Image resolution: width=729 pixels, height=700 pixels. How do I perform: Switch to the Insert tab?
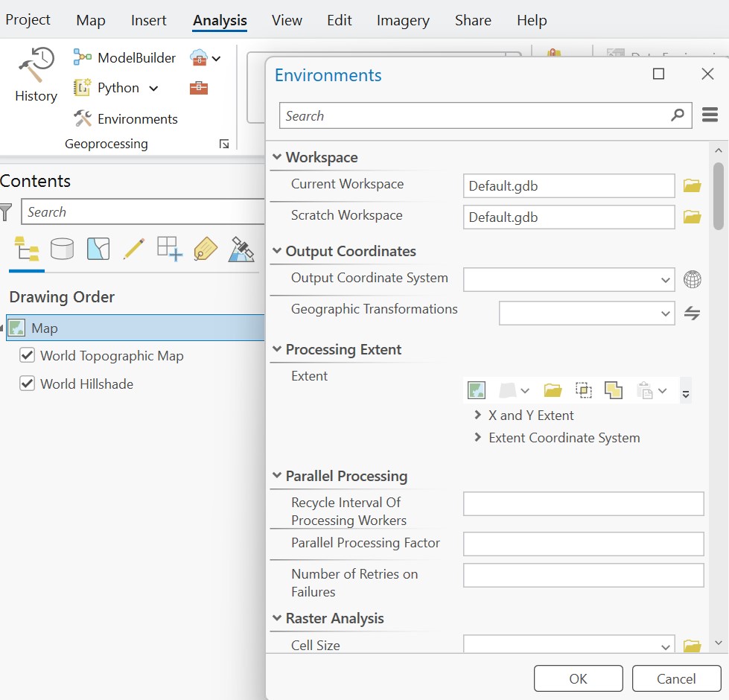pyautogui.click(x=149, y=20)
